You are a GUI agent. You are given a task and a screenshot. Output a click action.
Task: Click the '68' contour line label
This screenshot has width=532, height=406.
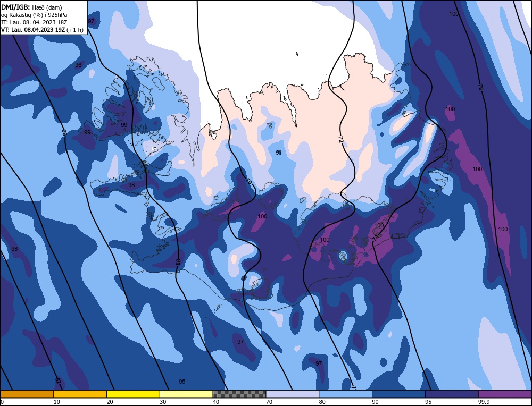[x=178, y=262]
